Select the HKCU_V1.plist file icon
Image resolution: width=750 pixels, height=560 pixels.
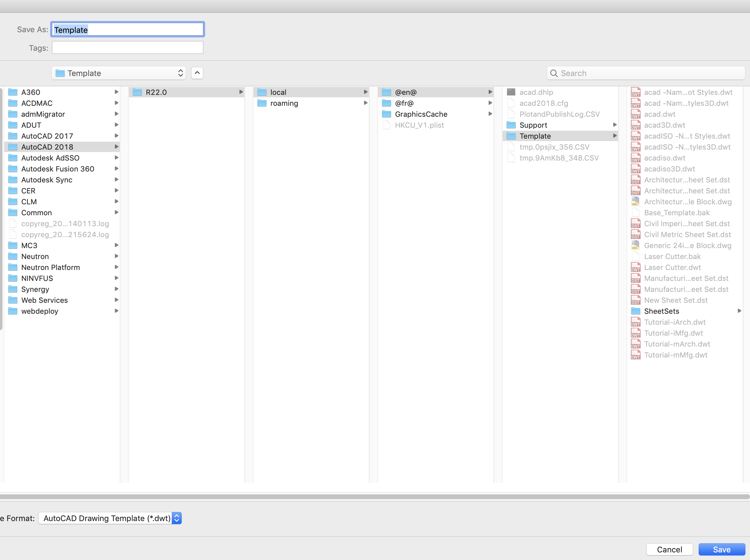(x=387, y=125)
